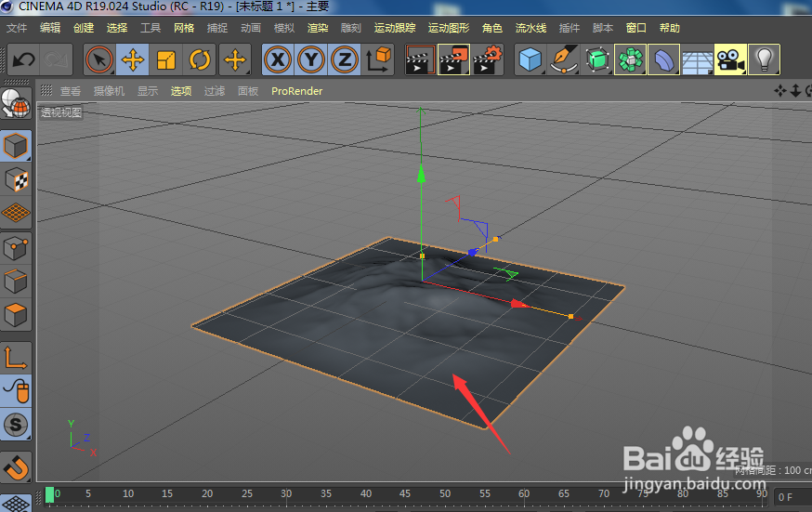Add a Light object
Image resolution: width=812 pixels, height=512 pixels.
pos(764,60)
